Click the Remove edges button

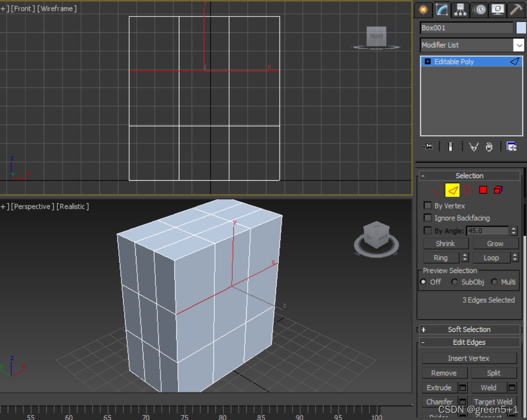(x=444, y=373)
